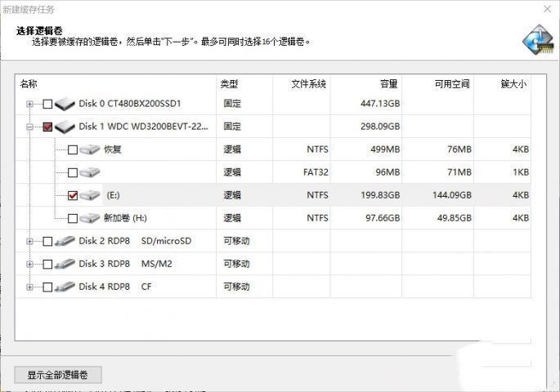Tick the Disk 4 RDP8 CF checkbox
Viewport: 560px width, 392px height.
click(47, 287)
